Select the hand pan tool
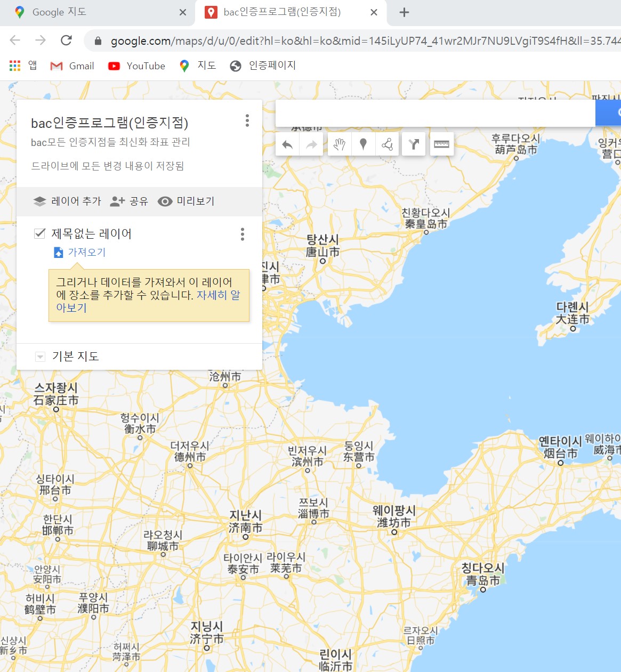 340,144
